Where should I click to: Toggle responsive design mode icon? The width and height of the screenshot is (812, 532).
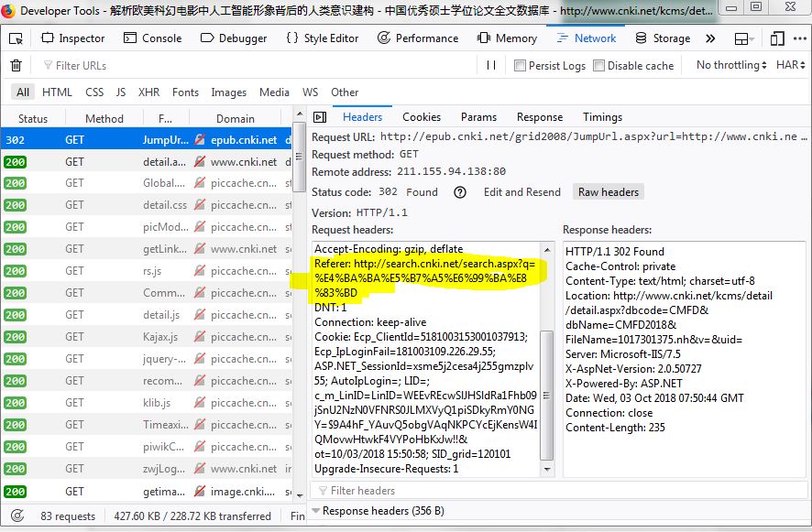click(777, 38)
